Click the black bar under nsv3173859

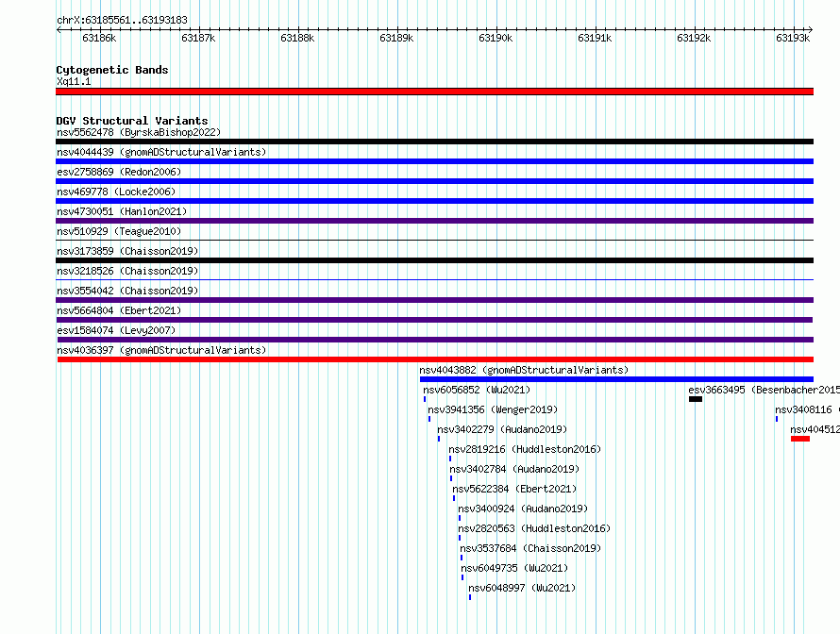pos(434,260)
